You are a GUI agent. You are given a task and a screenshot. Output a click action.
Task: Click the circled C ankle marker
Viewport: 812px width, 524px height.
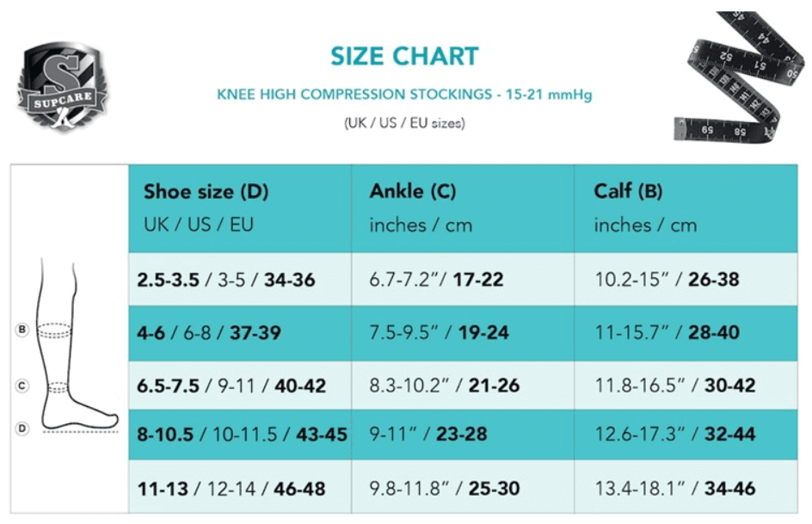tap(22, 385)
